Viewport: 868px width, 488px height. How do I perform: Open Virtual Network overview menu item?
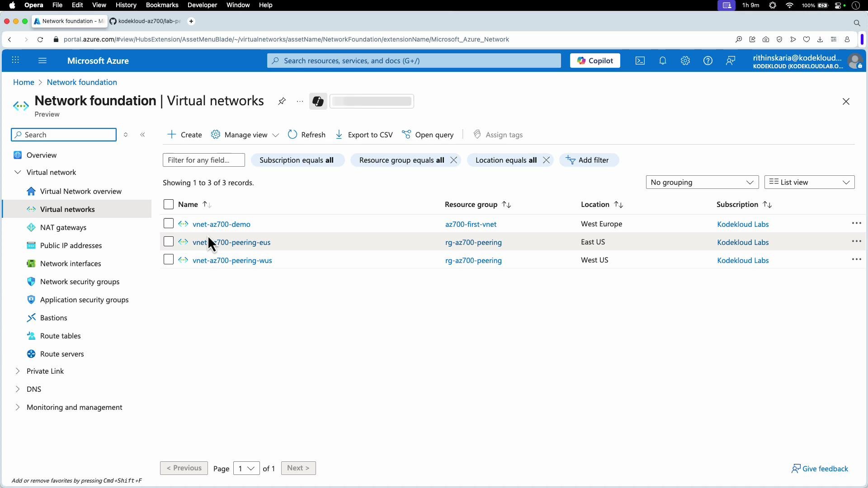pos(80,191)
